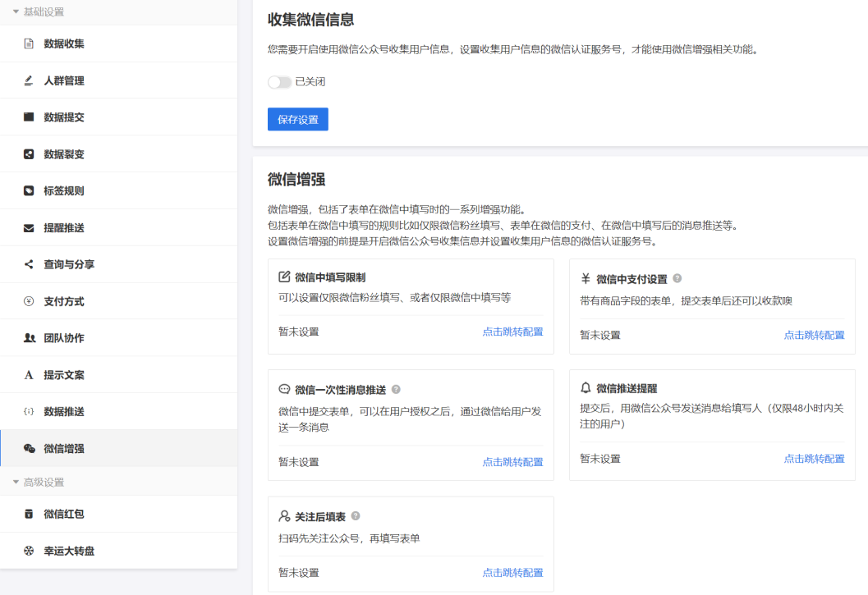The width and height of the screenshot is (868, 595).
Task: Click help icon next to 微信中支付设置
Action: tap(677, 278)
